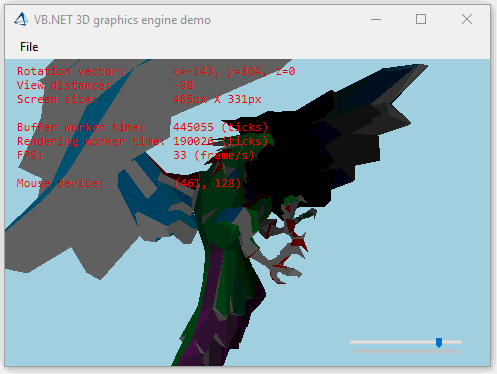Viewport: 497px width, 374px height.
Task: Click the blue slider thumb
Action: point(439,342)
